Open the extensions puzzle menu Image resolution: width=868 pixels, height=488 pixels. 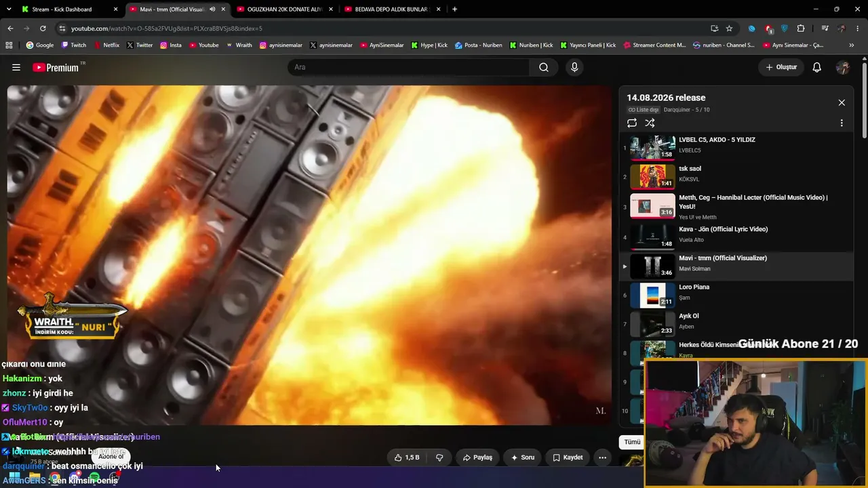click(x=801, y=28)
